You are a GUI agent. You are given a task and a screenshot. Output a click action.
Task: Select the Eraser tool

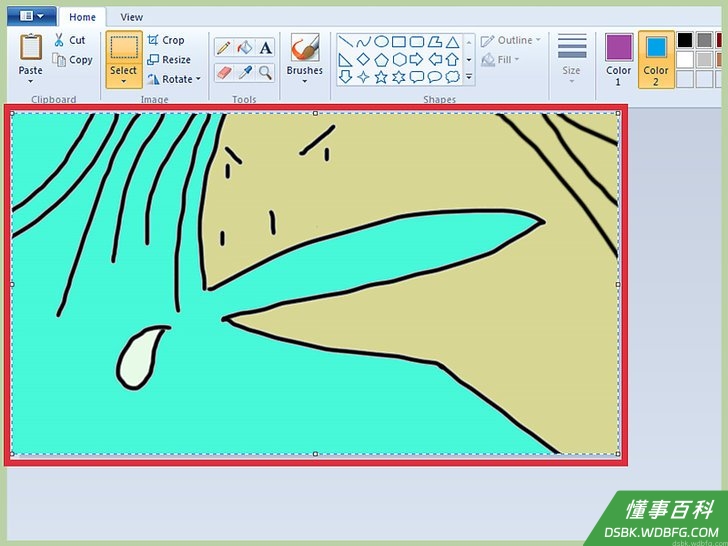click(x=223, y=72)
